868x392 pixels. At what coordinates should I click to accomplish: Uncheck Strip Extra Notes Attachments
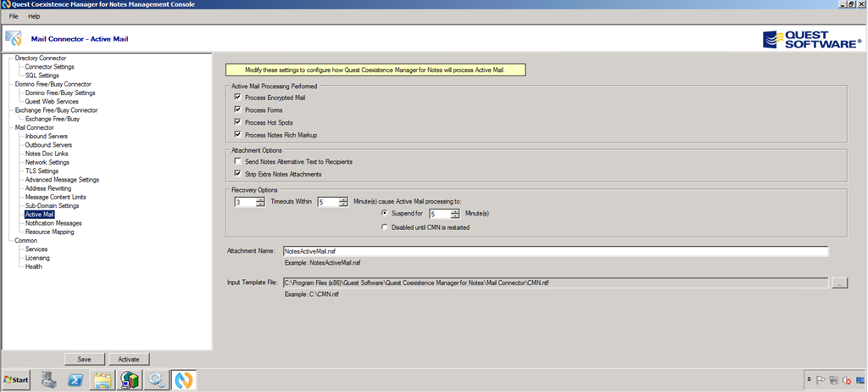237,174
